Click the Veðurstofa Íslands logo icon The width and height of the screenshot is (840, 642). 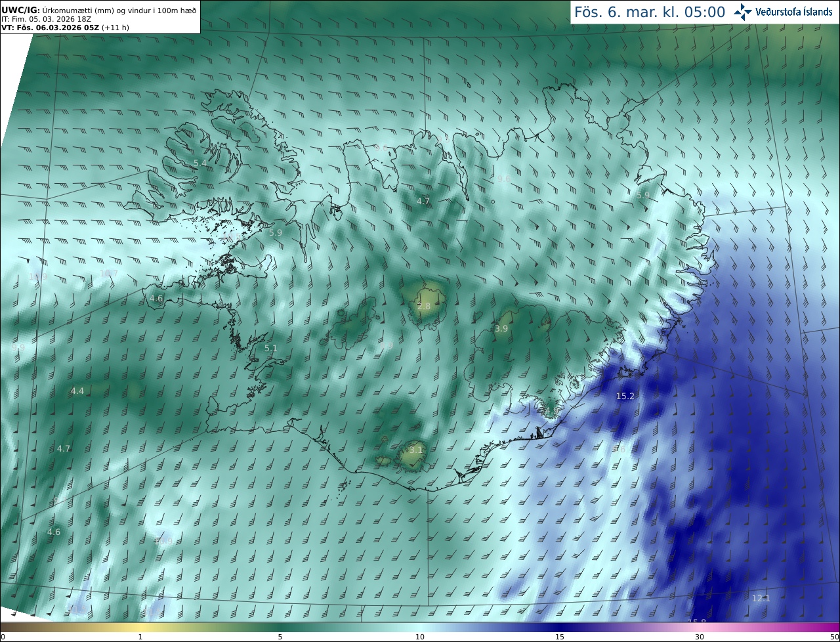(x=743, y=12)
